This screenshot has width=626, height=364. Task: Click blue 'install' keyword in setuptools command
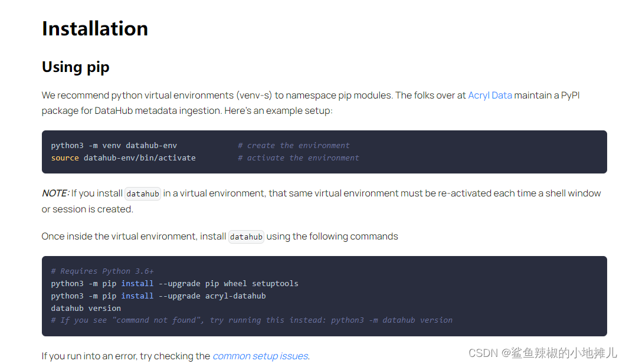click(x=137, y=283)
